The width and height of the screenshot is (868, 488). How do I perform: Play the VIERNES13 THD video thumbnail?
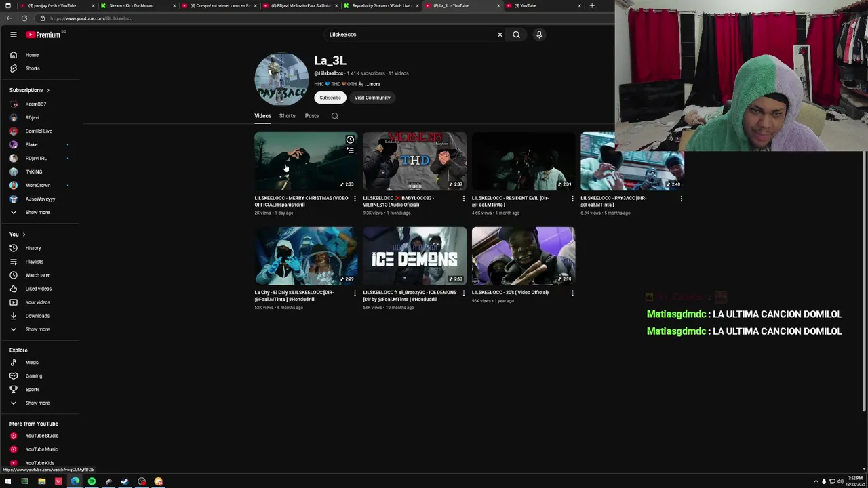tap(414, 161)
